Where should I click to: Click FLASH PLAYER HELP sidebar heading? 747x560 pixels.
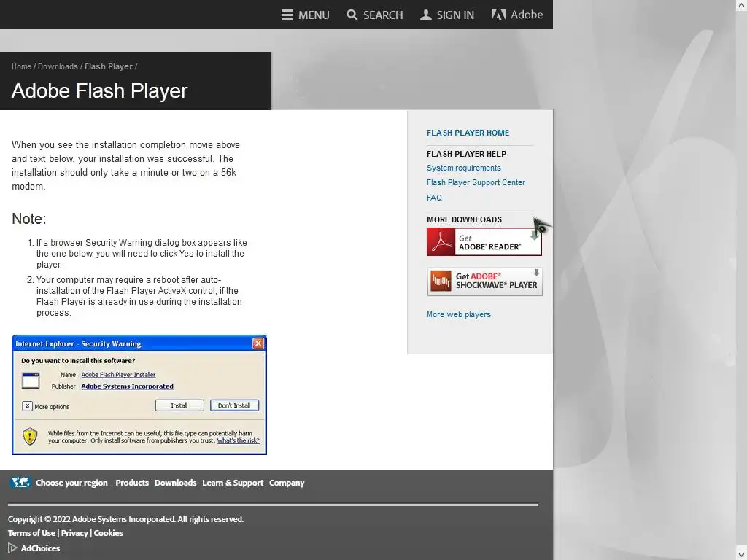466,154
